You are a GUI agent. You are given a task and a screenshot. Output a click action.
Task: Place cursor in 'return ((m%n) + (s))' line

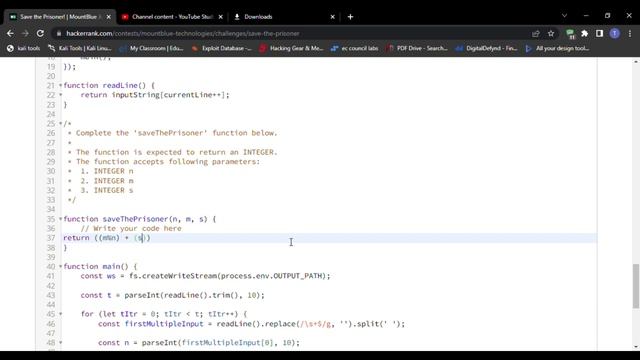pos(107,238)
